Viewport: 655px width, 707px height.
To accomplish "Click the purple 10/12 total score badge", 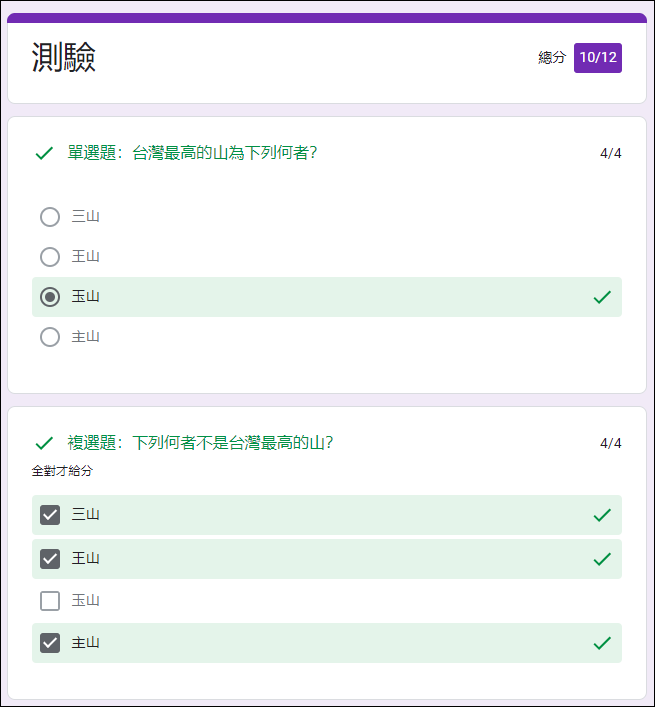I will point(598,58).
